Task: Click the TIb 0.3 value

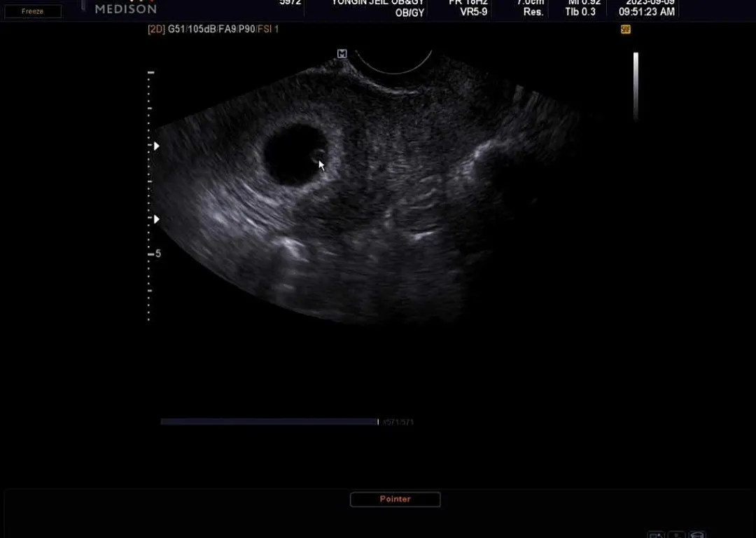Action: 580,12
